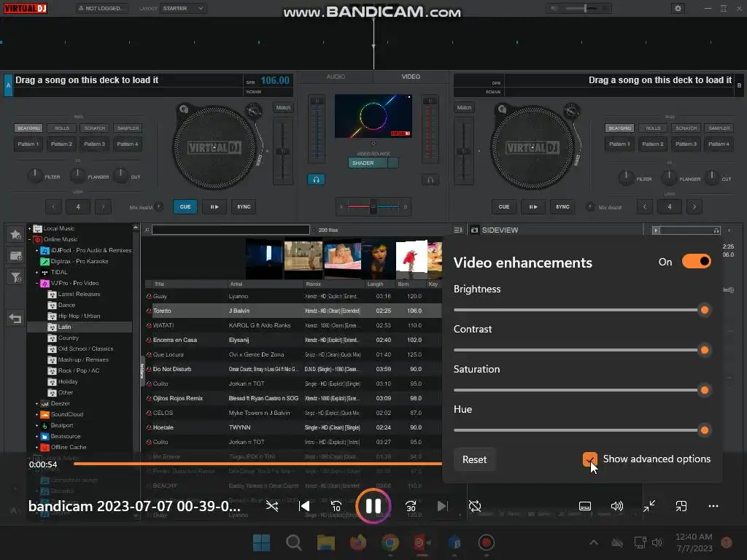The width and height of the screenshot is (747, 560).
Task: Click the filter folder sidebar icon
Action: pos(15,276)
